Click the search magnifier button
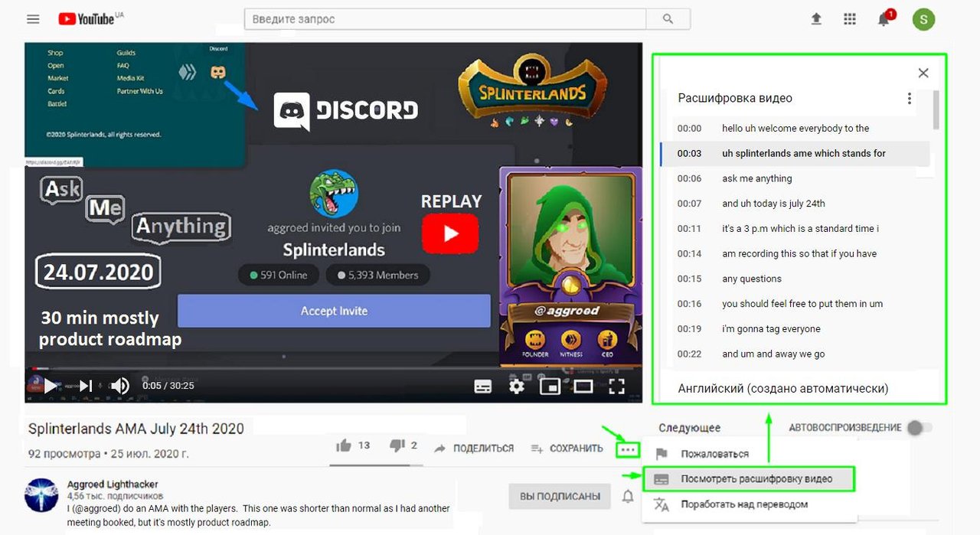 [x=668, y=19]
